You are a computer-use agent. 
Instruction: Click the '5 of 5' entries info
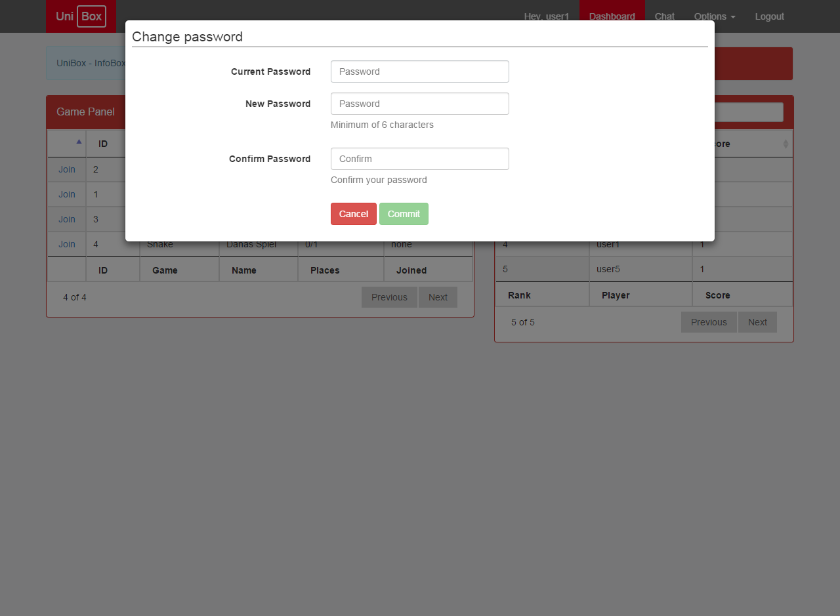pos(523,322)
